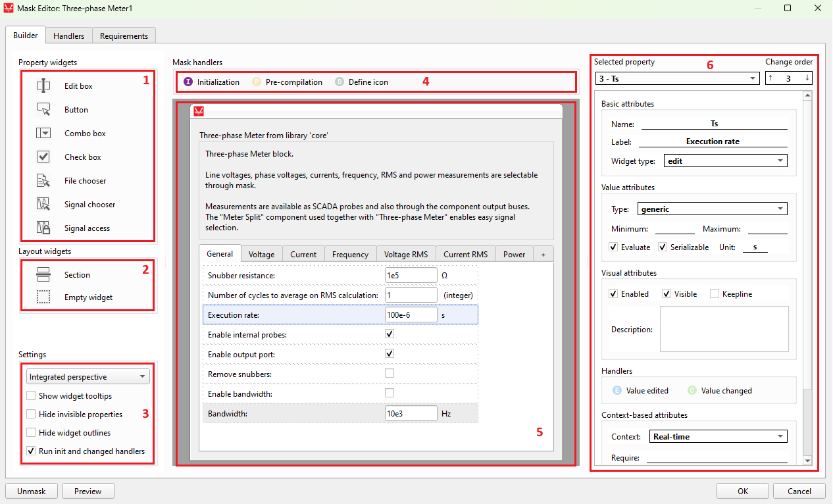
Task: Open the Initialization mask handler
Action: pyautogui.click(x=189, y=82)
